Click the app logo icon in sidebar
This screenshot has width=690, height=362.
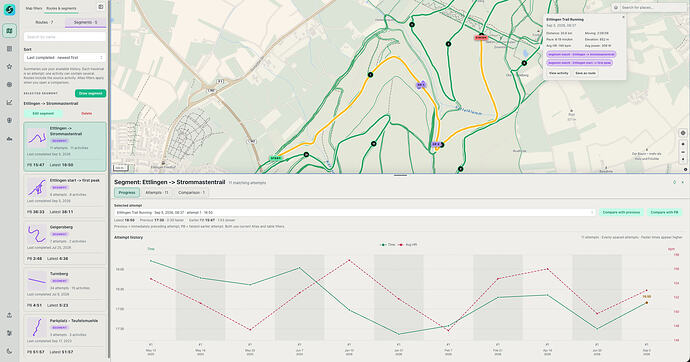(9, 10)
